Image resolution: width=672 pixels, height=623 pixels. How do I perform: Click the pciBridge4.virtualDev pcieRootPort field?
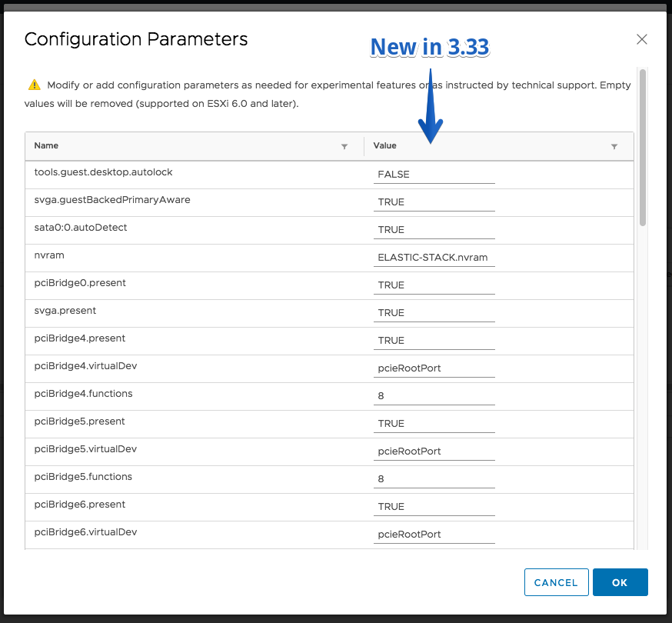(x=434, y=368)
